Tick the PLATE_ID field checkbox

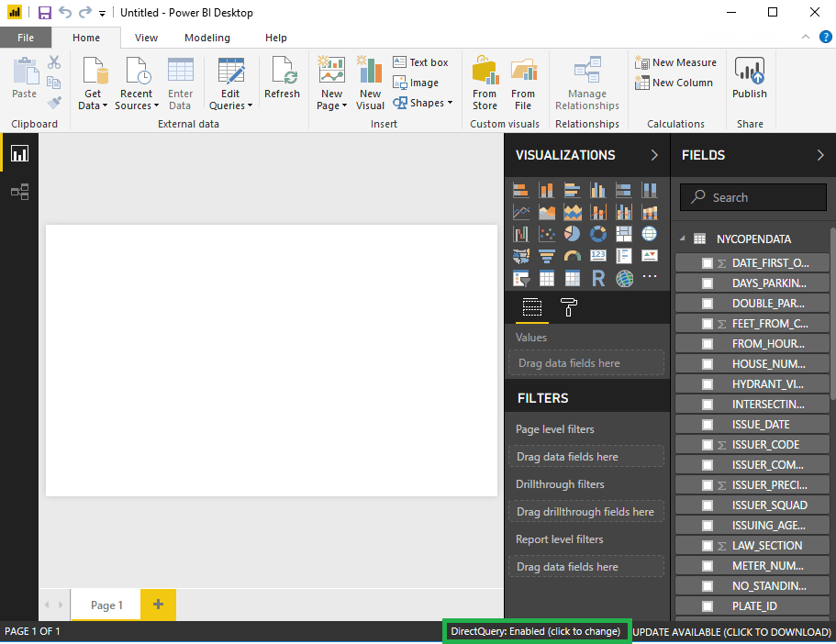coord(708,606)
